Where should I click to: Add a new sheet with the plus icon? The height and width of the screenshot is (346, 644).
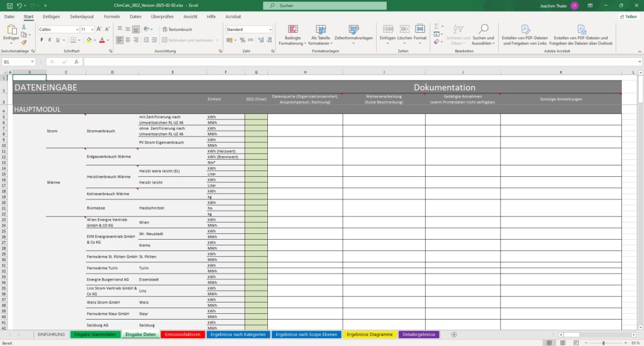(454, 335)
